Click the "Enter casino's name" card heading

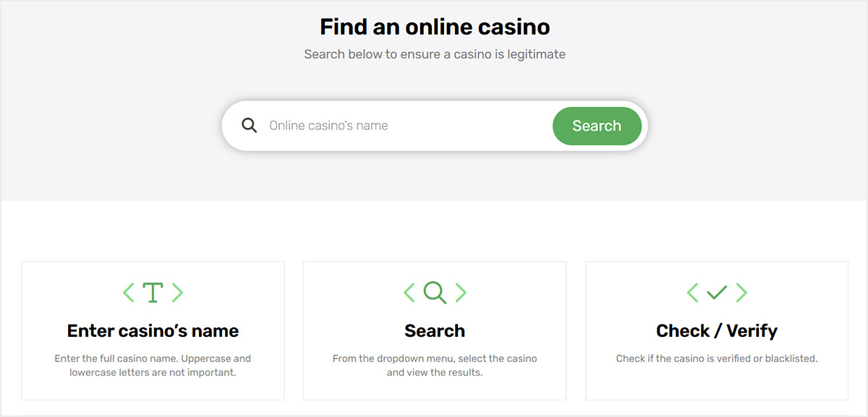pos(153,331)
